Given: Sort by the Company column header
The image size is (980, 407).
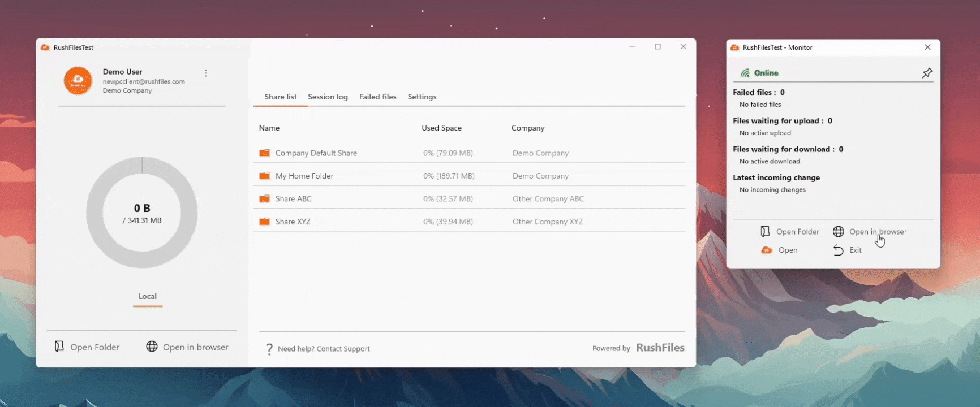Looking at the screenshot, I should (x=528, y=128).
